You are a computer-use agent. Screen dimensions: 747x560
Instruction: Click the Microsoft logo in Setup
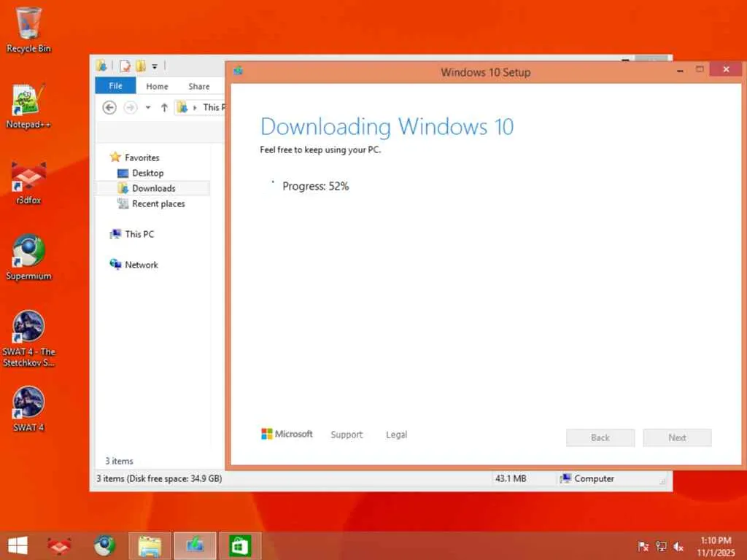287,434
